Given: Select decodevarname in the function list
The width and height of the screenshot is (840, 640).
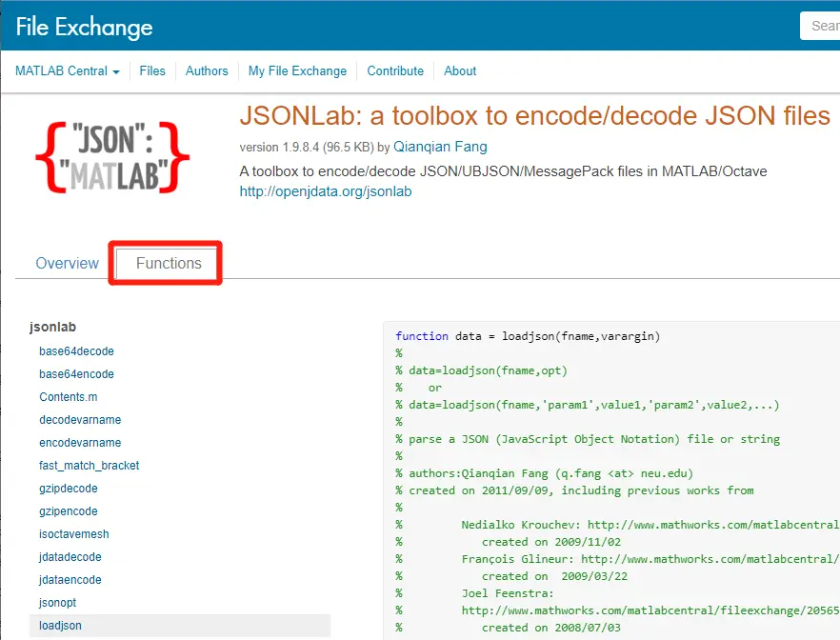Looking at the screenshot, I should point(80,420).
